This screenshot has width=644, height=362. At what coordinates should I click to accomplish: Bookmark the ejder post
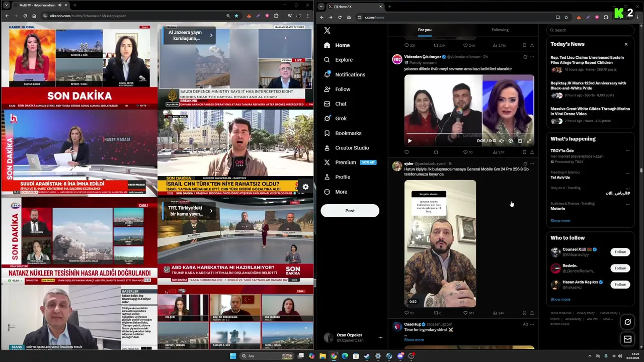click(524, 313)
